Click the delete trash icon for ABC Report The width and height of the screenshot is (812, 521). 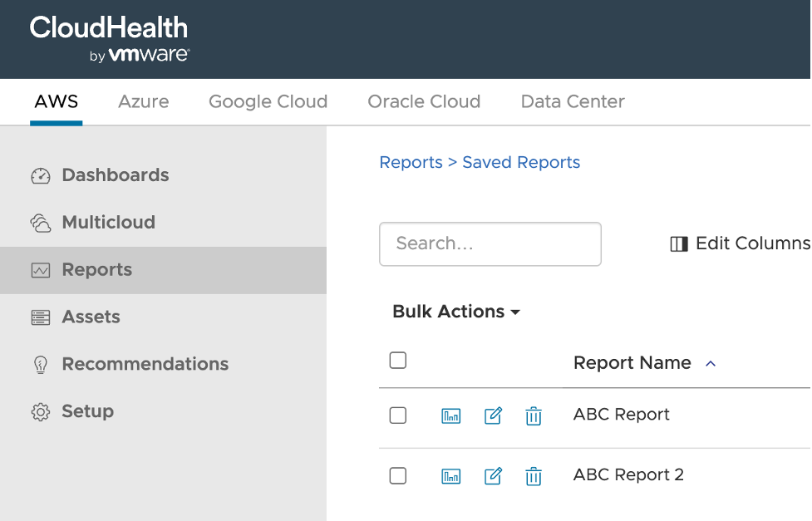tap(534, 415)
